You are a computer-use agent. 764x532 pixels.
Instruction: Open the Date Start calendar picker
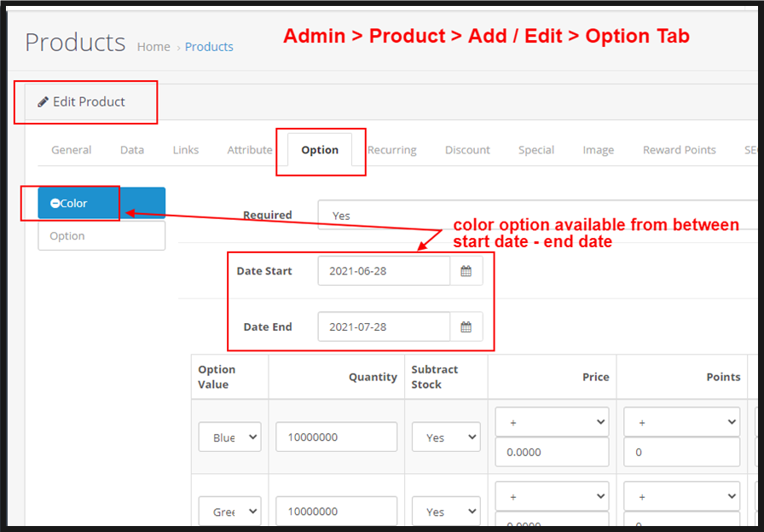point(466,271)
